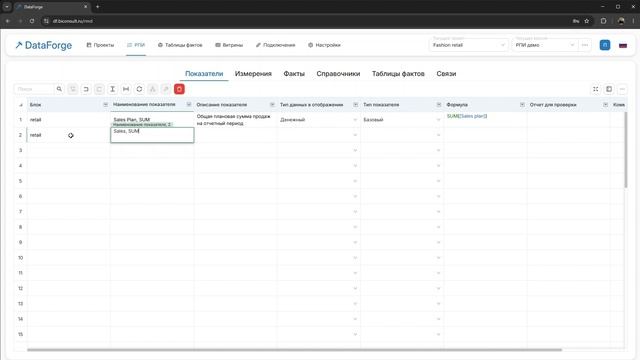The width and height of the screenshot is (640, 360).
Task: Open the three-dots menu above the table
Action: (x=622, y=89)
